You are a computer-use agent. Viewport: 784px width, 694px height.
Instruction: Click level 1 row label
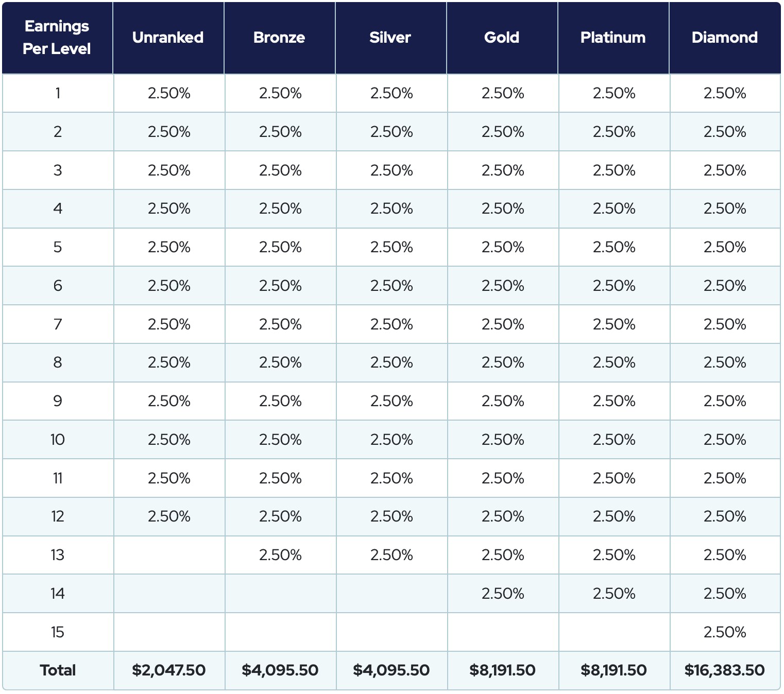click(58, 93)
